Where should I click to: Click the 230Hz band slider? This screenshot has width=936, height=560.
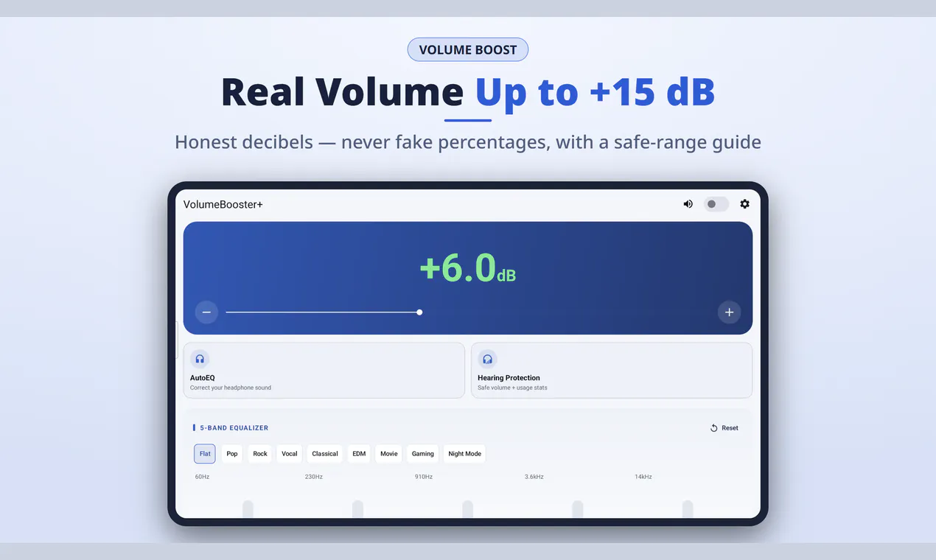(x=358, y=509)
